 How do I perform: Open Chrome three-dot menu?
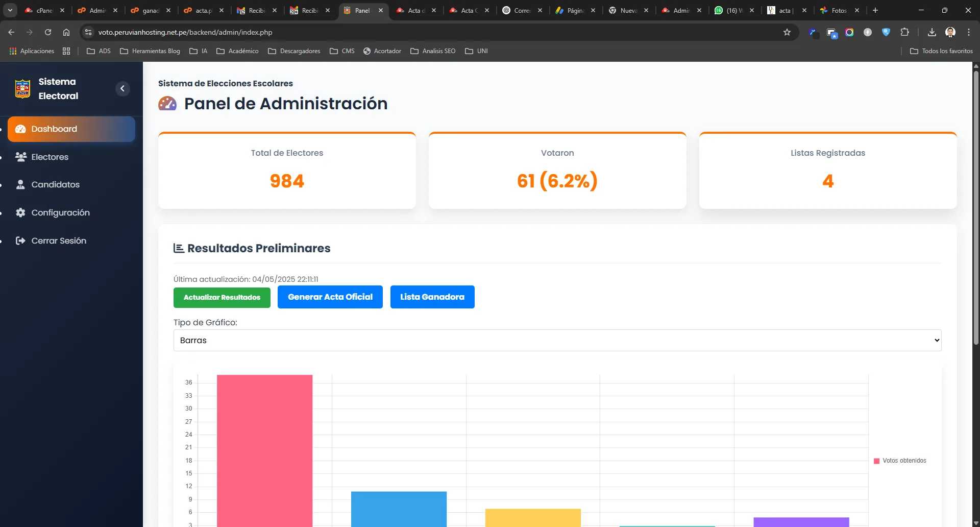(969, 32)
